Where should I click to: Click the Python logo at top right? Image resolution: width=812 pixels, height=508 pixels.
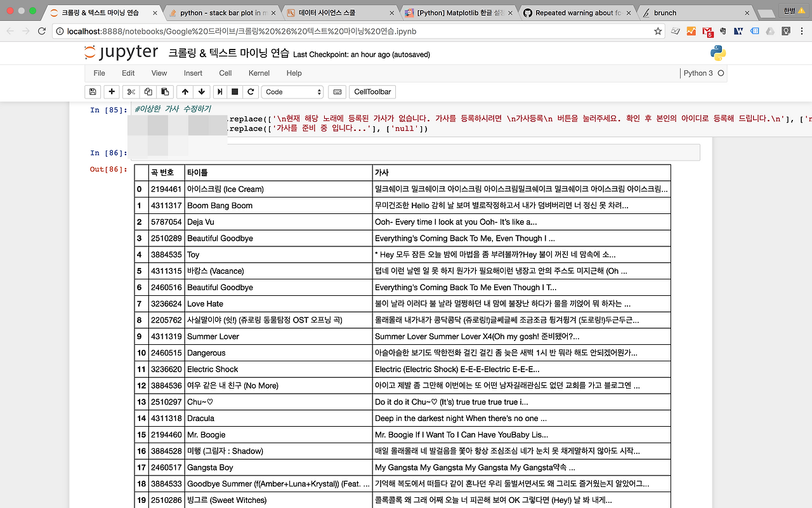pyautogui.click(x=718, y=53)
